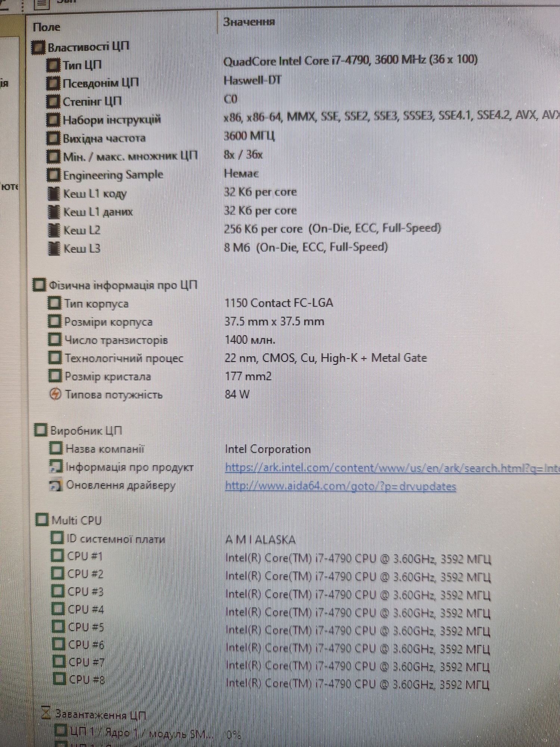Image resolution: width=560 pixels, height=747 pixels.
Task: Open the aida64.com driver updates link
Action: coord(340,486)
